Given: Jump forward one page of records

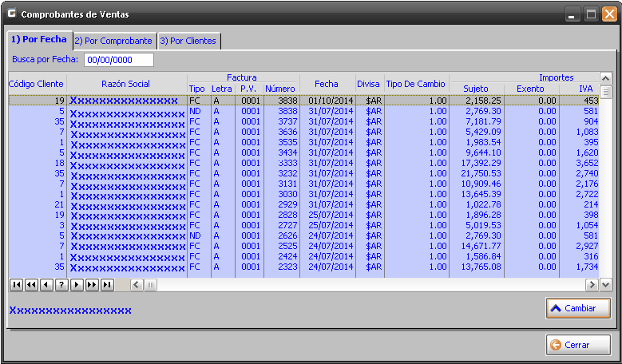Looking at the screenshot, I should click(x=92, y=285).
